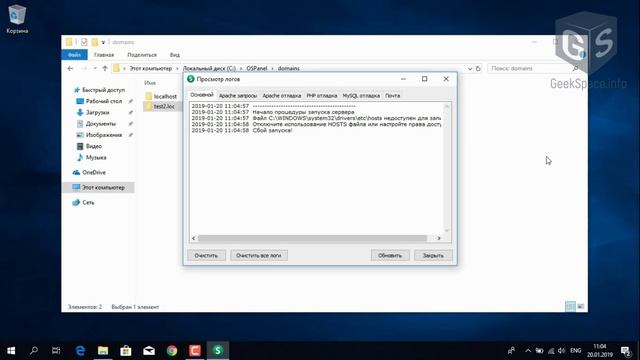Viewport: 640px width, 360px height.
Task: Go up one folder level in Explorer
Action: (105, 69)
